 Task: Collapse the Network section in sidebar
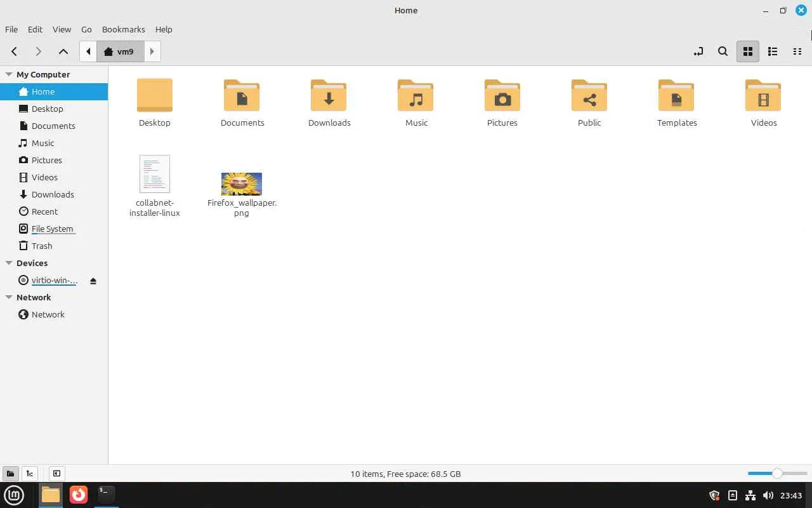pyautogui.click(x=9, y=297)
